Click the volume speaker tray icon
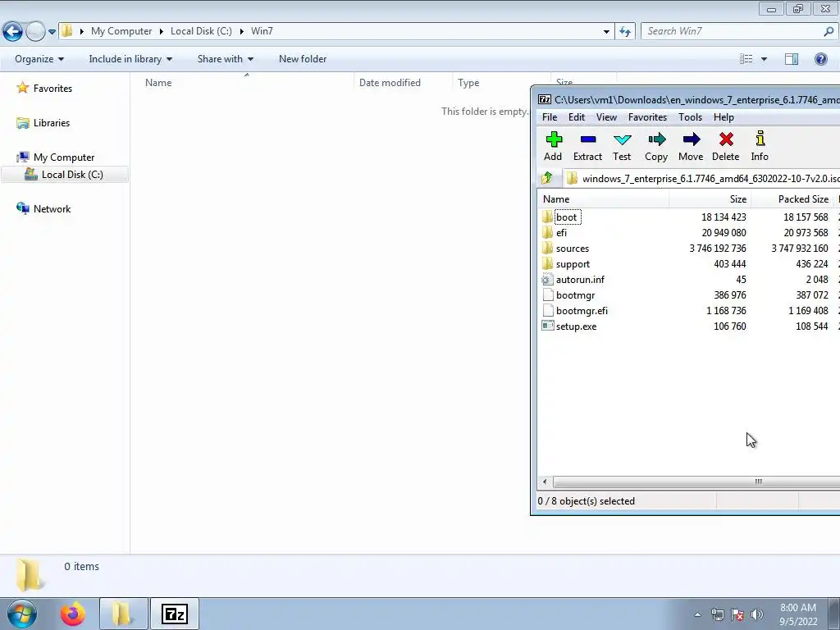The image size is (840, 630). 757,614
